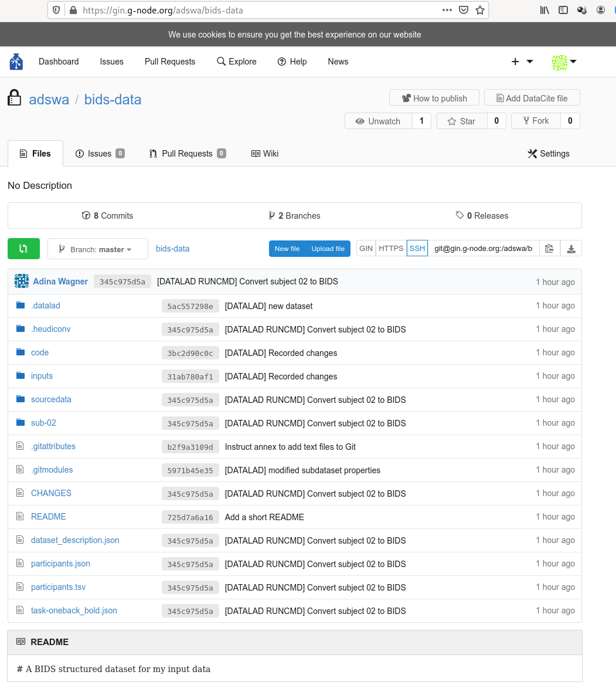
Task: Toggle Unwatch for this repository
Action: pyautogui.click(x=378, y=121)
